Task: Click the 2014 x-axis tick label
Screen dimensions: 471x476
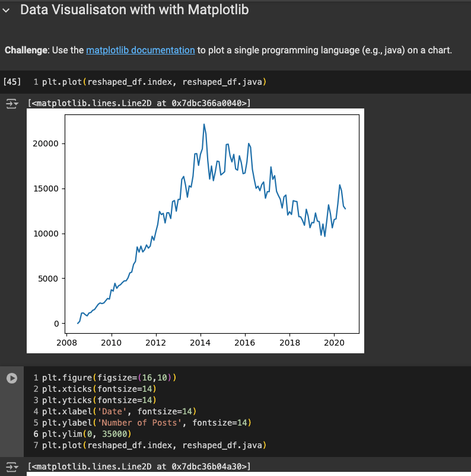Action: (200, 343)
